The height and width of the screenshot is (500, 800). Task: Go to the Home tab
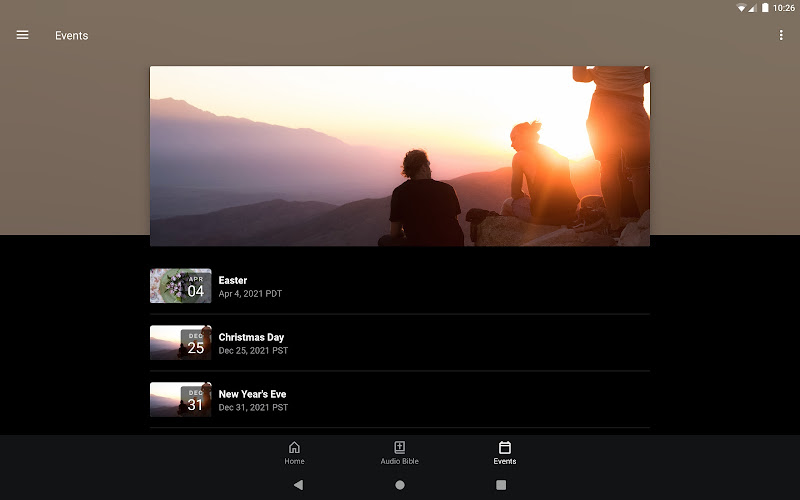point(294,453)
